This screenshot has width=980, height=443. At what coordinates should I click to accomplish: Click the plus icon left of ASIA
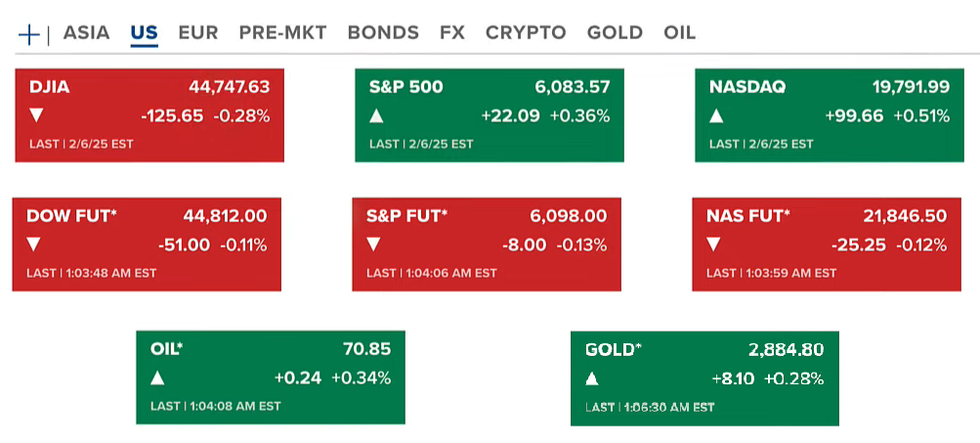(29, 34)
